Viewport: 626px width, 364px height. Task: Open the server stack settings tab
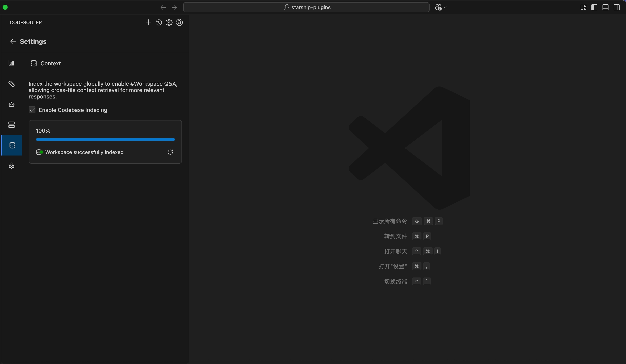[x=12, y=125]
